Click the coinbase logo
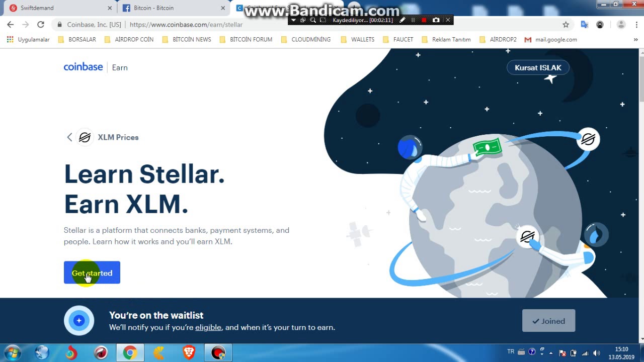Viewport: 644px width, 362px height. click(x=83, y=67)
